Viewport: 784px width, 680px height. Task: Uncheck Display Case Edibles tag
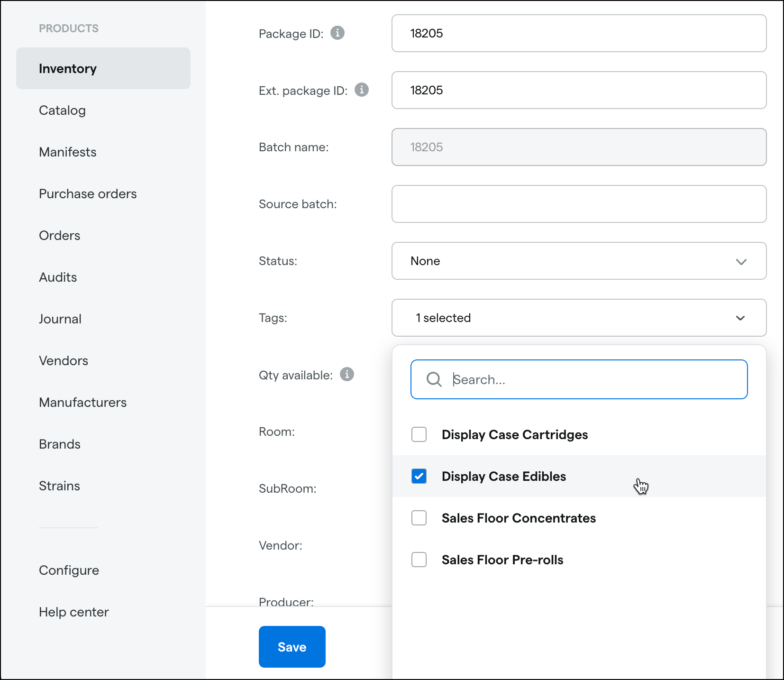click(x=419, y=476)
